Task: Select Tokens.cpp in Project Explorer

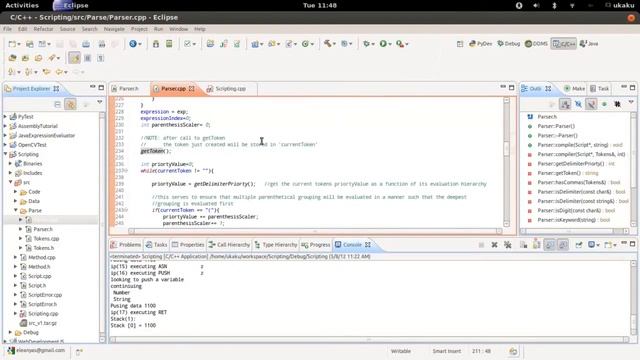Action: tap(46, 238)
